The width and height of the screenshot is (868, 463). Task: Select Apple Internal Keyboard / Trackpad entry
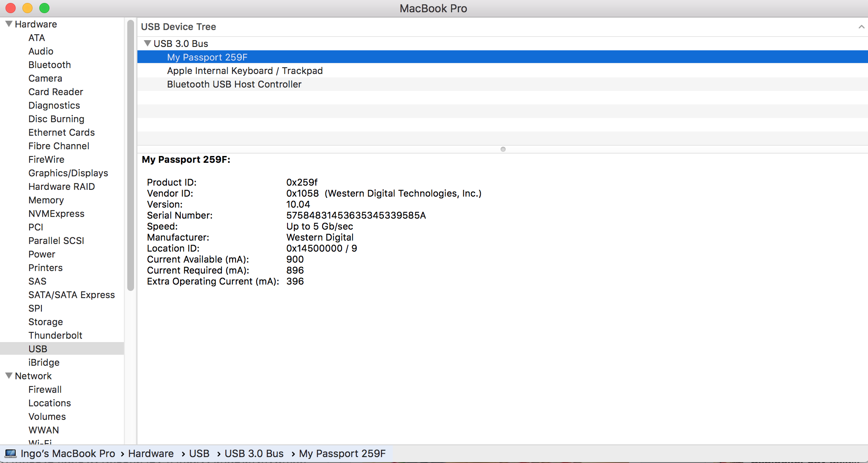[x=244, y=71]
